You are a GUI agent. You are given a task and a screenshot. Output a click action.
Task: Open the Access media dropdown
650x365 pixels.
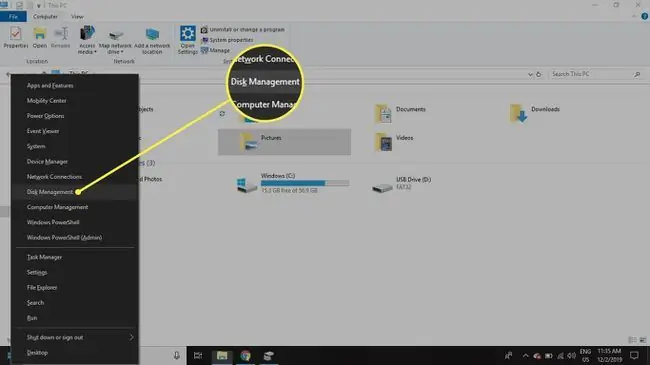(87, 40)
